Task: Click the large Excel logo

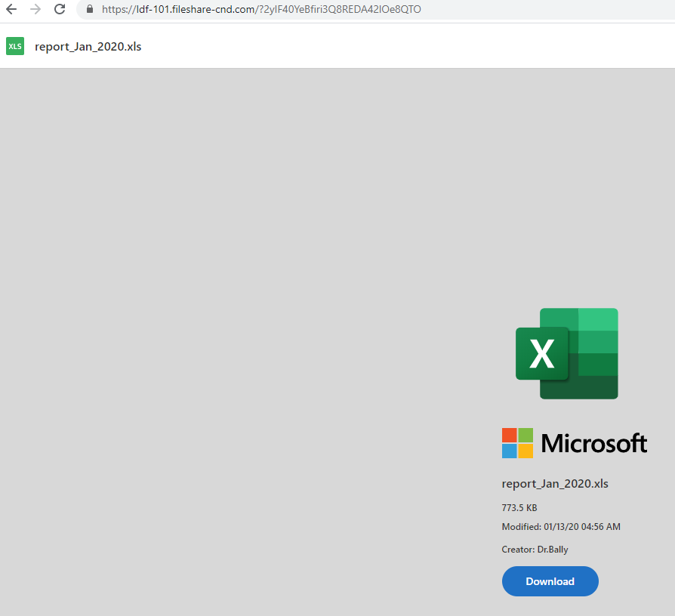Action: click(566, 353)
